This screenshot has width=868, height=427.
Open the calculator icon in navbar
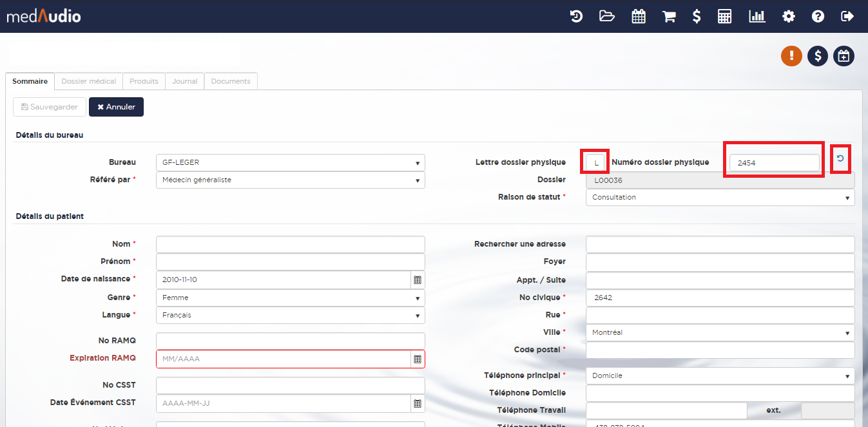[724, 17]
